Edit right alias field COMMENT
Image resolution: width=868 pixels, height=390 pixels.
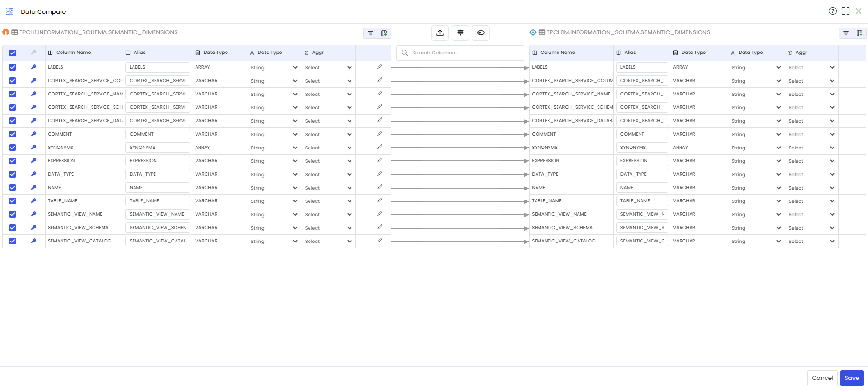(642, 134)
